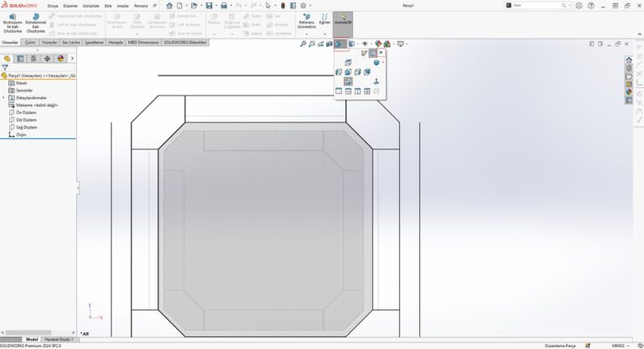
Task: Choose the four-view viewport layout icon
Action: coord(367,91)
